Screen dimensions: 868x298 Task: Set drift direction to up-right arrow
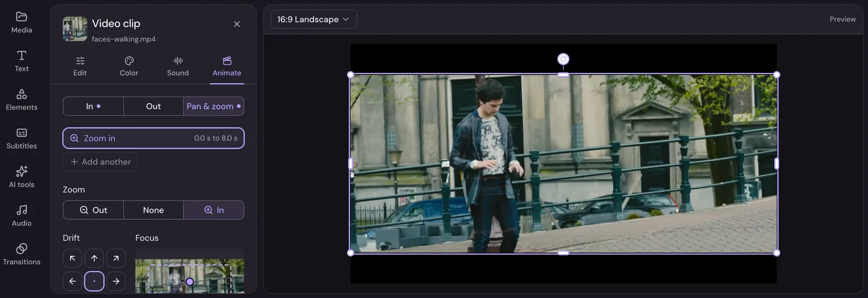tap(116, 258)
